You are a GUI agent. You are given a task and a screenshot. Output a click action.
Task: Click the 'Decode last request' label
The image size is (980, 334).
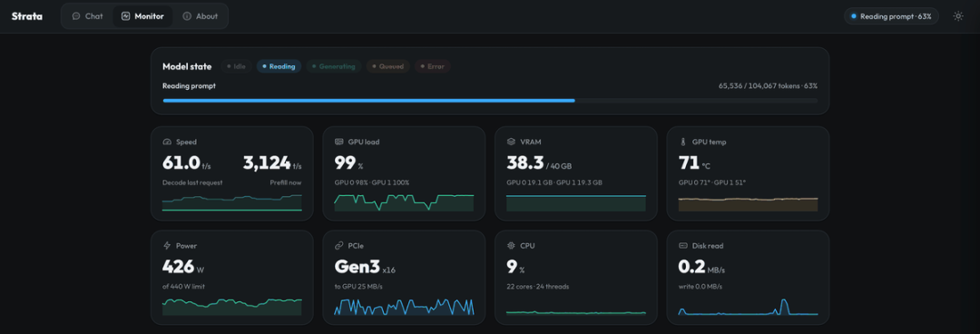pos(192,182)
